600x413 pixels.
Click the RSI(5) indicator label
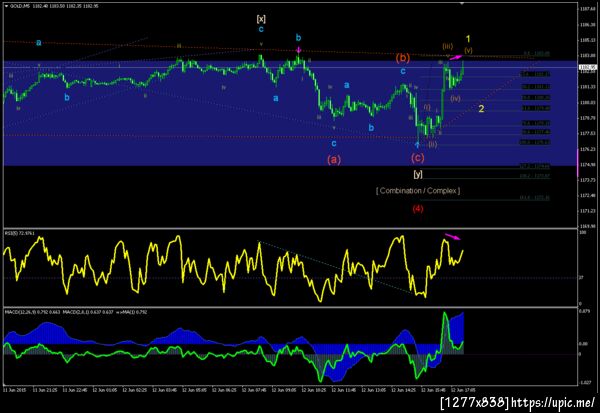click(19, 233)
